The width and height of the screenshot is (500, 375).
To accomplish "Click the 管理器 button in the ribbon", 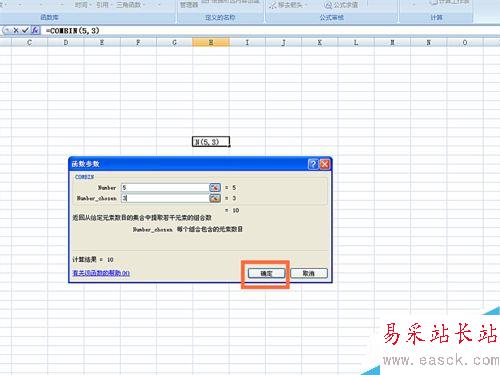I will (x=189, y=5).
